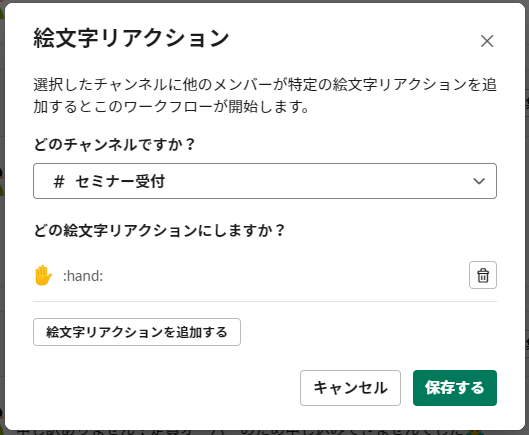
Task: Delete the :hand: reaction with trash icon
Action: coord(483,275)
